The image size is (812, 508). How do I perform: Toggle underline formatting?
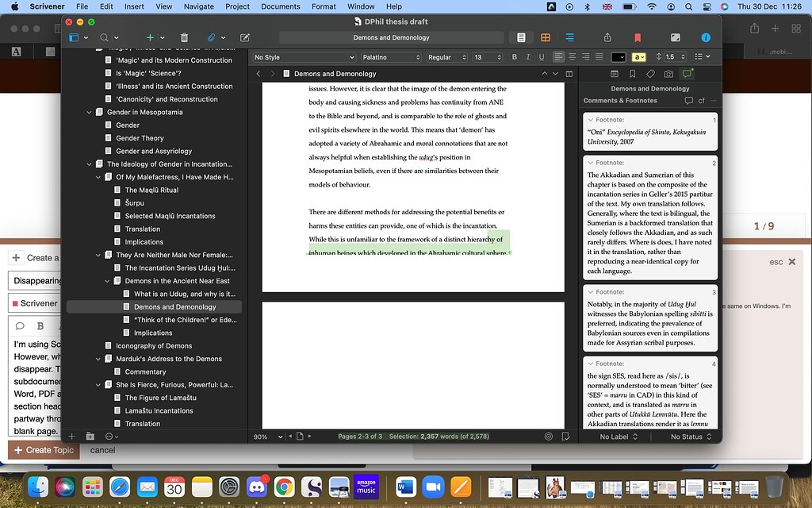(x=542, y=56)
